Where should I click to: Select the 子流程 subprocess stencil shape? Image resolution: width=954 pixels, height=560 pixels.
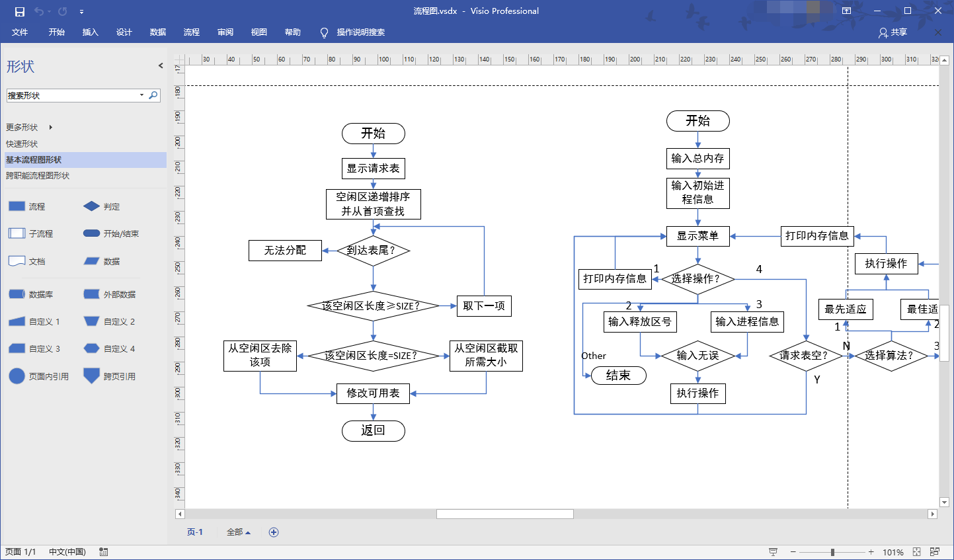pos(17,233)
